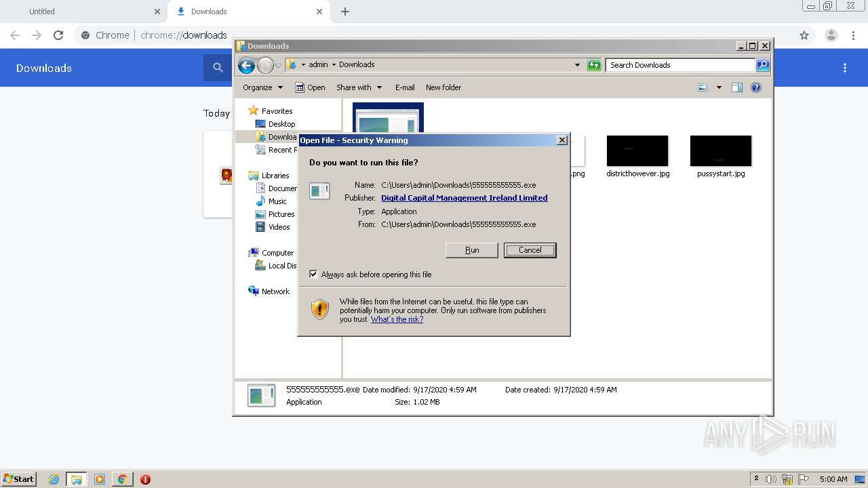The width and height of the screenshot is (868, 488).
Task: Open Windows Media Player from taskbar
Action: point(100,479)
